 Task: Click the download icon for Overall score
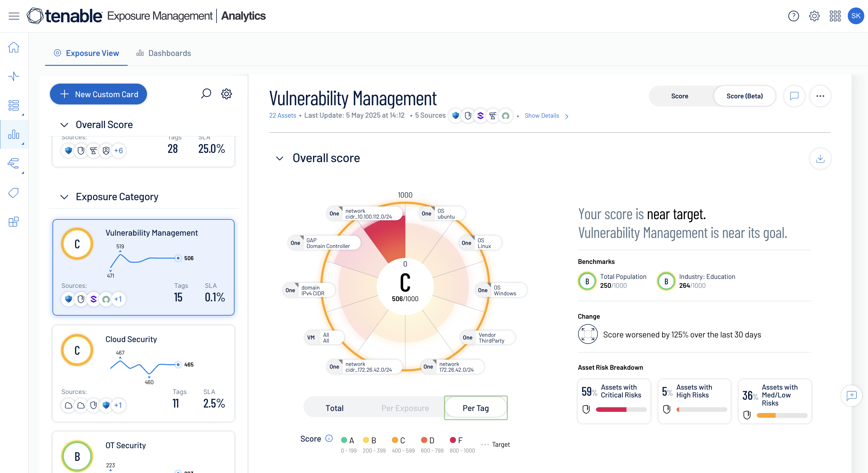click(820, 159)
